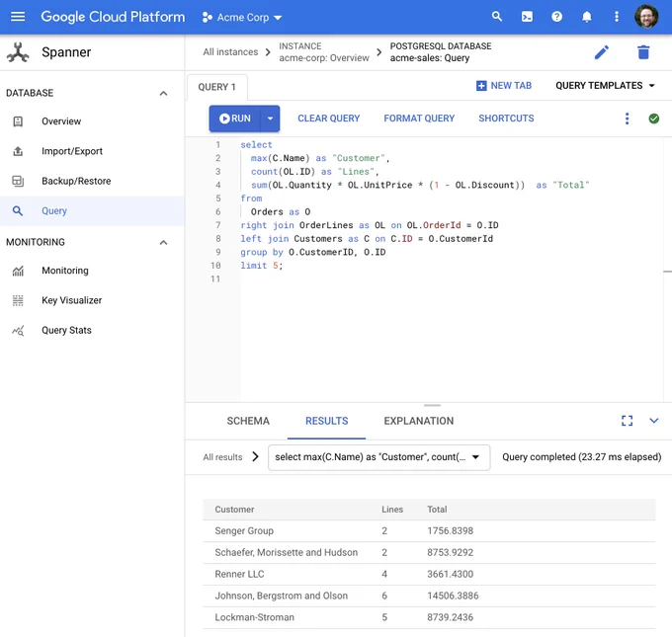Image resolution: width=672 pixels, height=637 pixels.
Task: Select the Lockman-Stroman row
Action: pyautogui.click(x=429, y=617)
